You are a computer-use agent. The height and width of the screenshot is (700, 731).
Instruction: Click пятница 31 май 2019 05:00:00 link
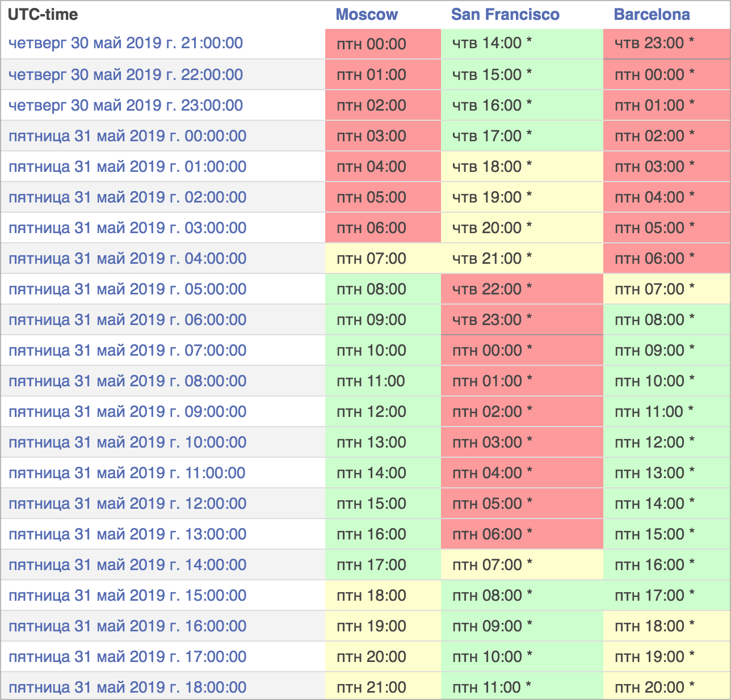click(x=127, y=289)
